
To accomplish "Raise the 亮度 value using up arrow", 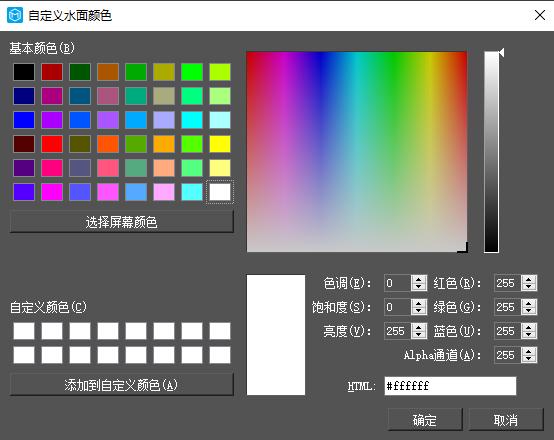I will click(419, 327).
